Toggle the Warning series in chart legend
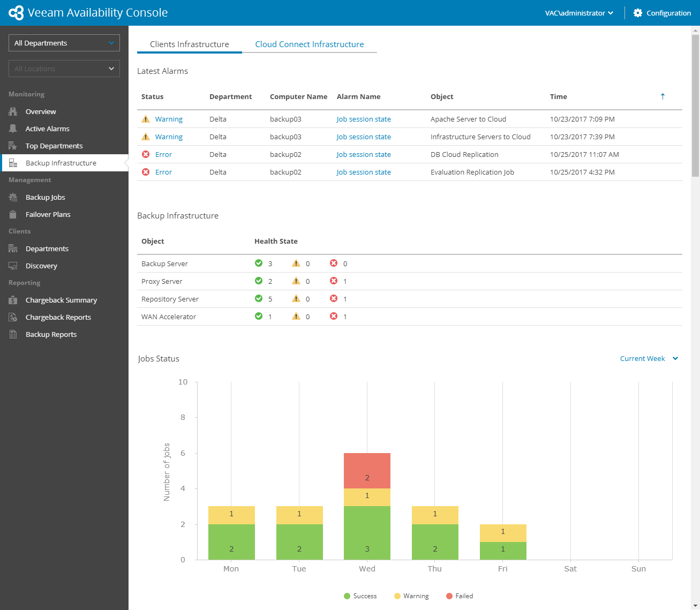700x610 pixels. pyautogui.click(x=411, y=596)
